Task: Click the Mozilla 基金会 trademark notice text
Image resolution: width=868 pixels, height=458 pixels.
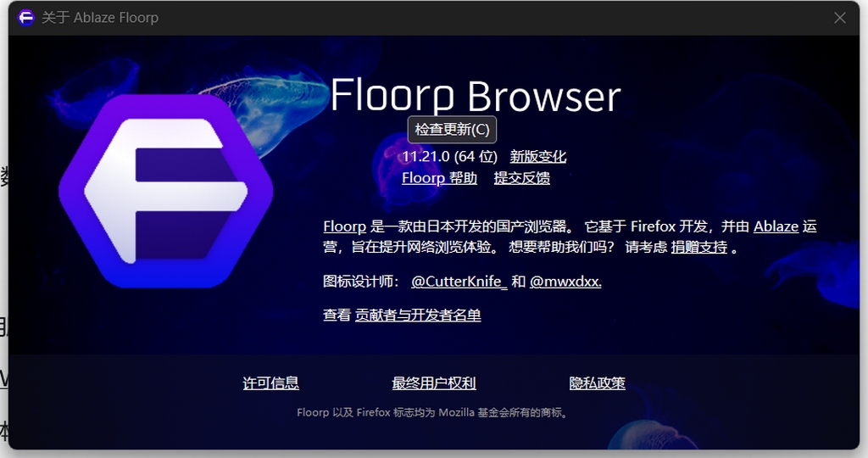Action: pos(433,412)
